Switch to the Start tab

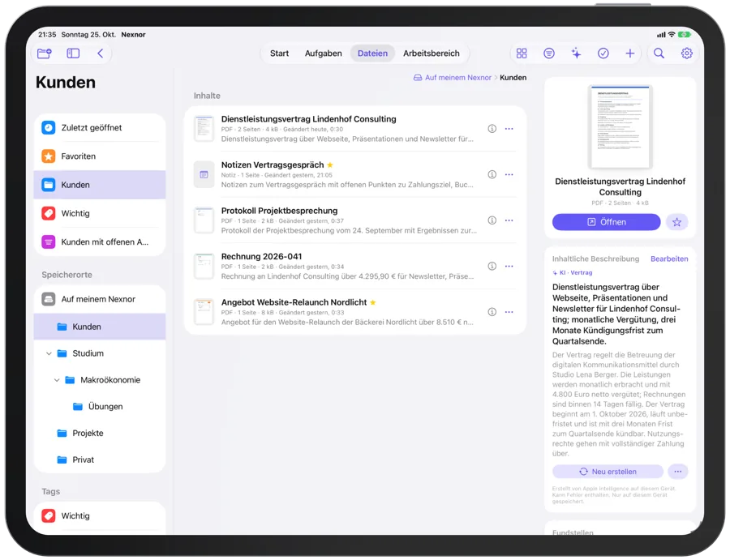[279, 53]
